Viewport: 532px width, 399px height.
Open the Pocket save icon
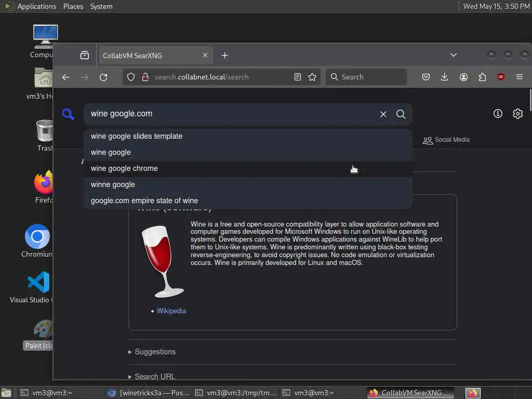point(426,77)
